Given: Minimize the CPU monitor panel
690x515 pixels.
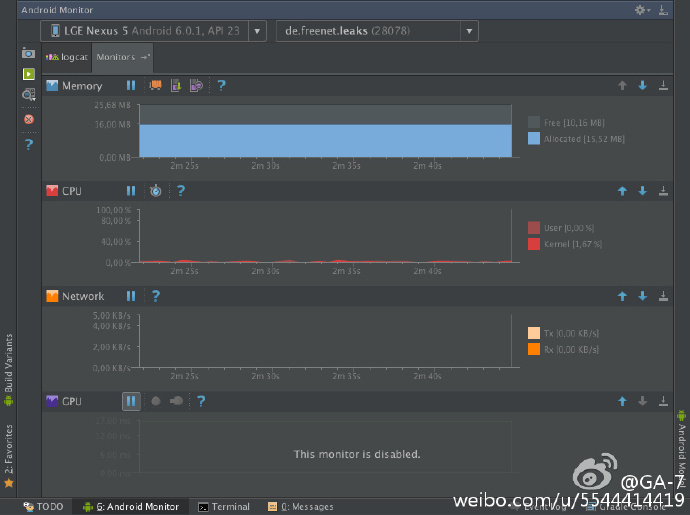Looking at the screenshot, I should click(x=663, y=191).
